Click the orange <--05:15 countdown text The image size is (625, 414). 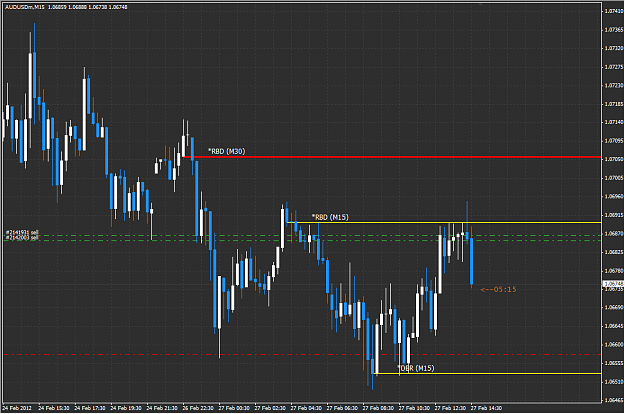click(498, 290)
